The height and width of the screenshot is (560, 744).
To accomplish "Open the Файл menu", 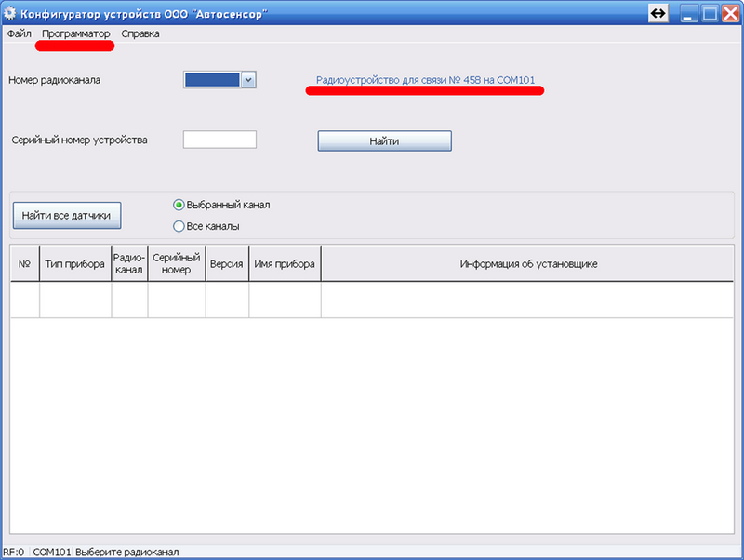I will [19, 33].
